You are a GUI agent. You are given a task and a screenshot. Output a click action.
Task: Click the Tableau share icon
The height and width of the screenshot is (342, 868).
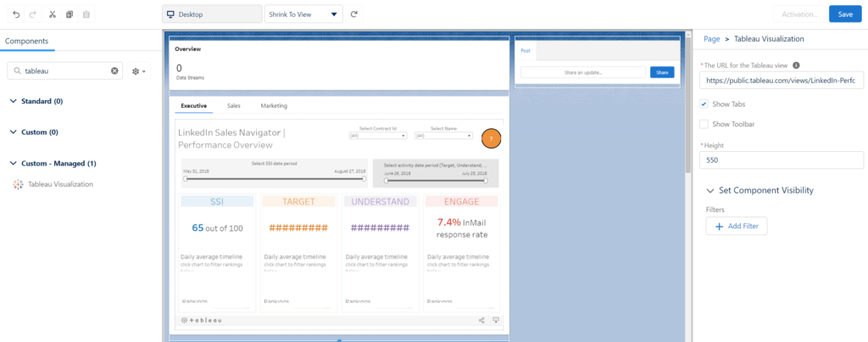[x=481, y=320]
